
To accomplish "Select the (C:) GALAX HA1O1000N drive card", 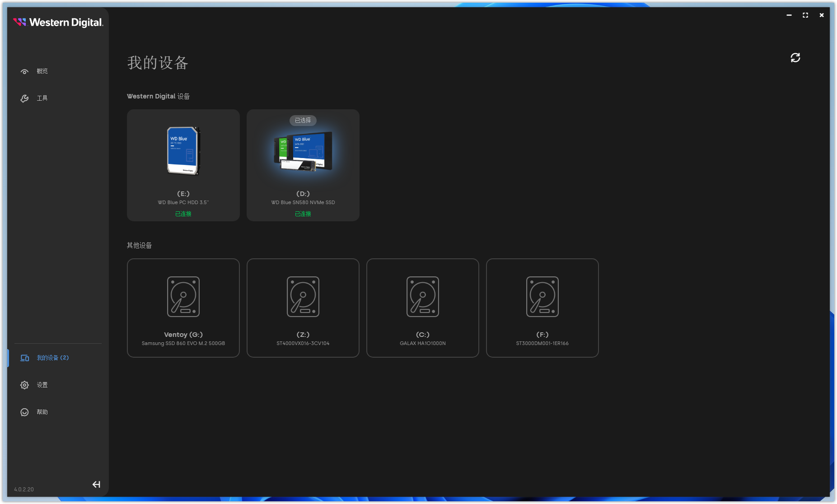I will (x=422, y=308).
